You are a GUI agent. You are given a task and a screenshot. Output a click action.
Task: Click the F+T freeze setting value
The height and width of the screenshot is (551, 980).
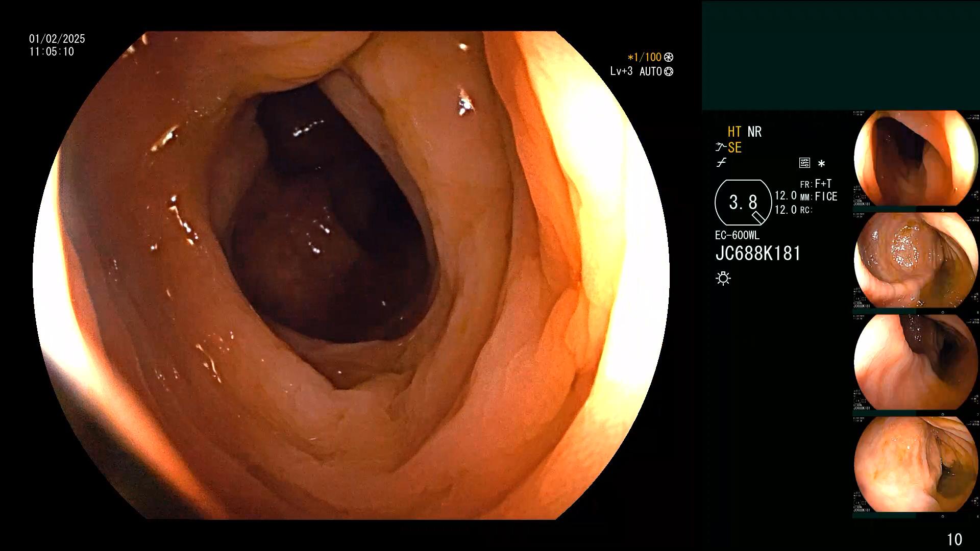click(823, 184)
